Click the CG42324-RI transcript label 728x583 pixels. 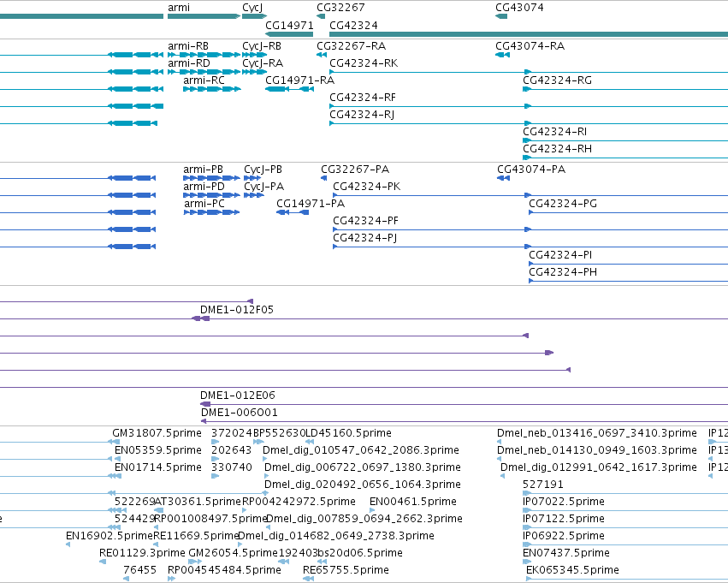pos(555,132)
